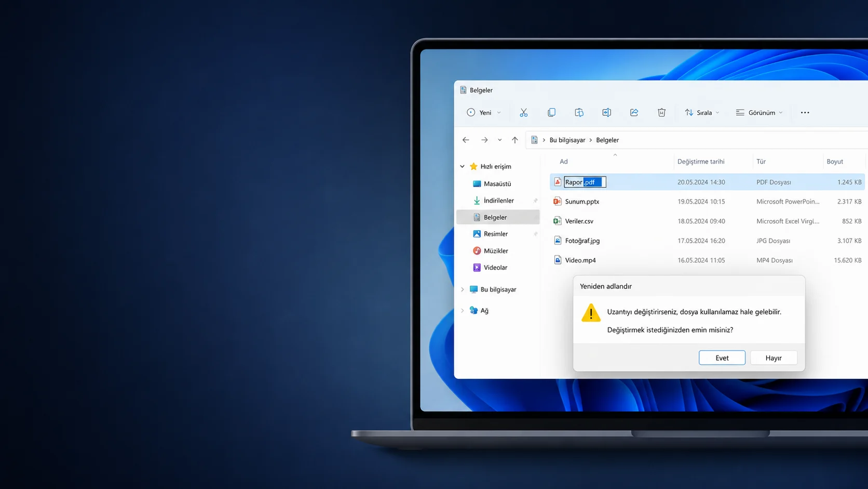Viewport: 868px width, 489px height.
Task: Click the video icon of Video.mp4
Action: pyautogui.click(x=558, y=260)
